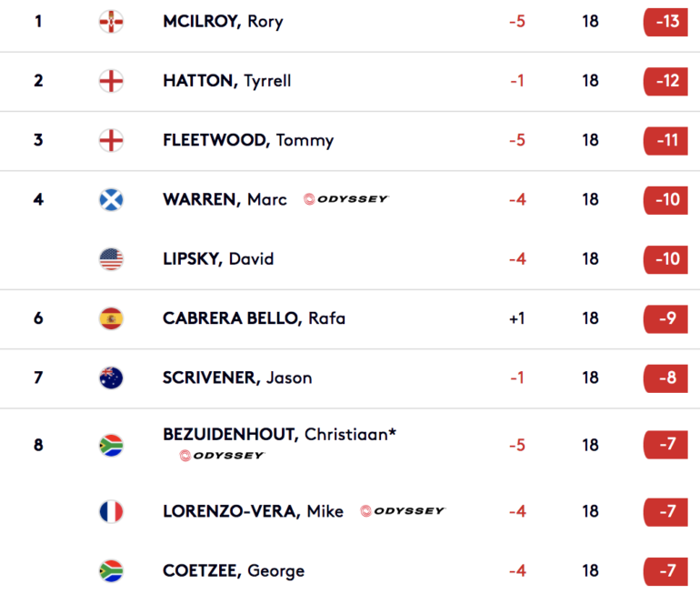
Task: Click Odyssey logo under Bezuidenhout's name
Action: pos(222,456)
